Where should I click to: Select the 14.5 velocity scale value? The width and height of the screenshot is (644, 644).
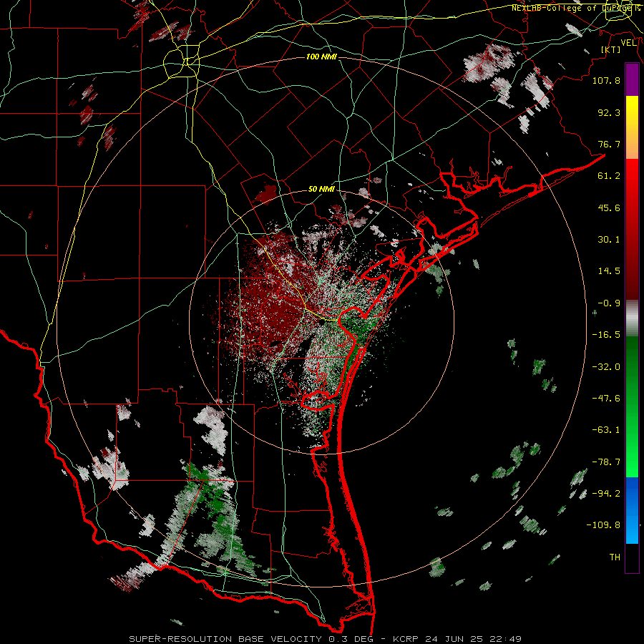609,271
